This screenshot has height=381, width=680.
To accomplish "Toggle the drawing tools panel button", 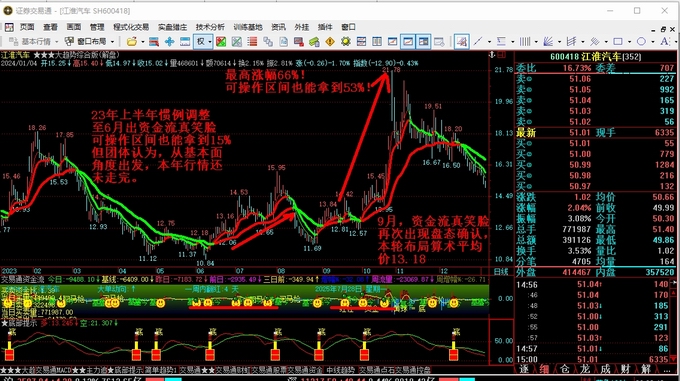I will click(x=461, y=42).
